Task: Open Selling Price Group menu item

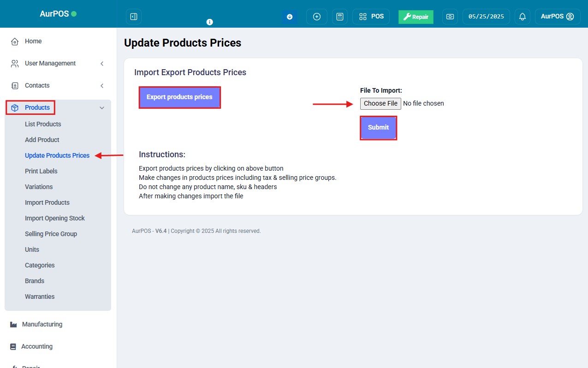Action: 51,234
